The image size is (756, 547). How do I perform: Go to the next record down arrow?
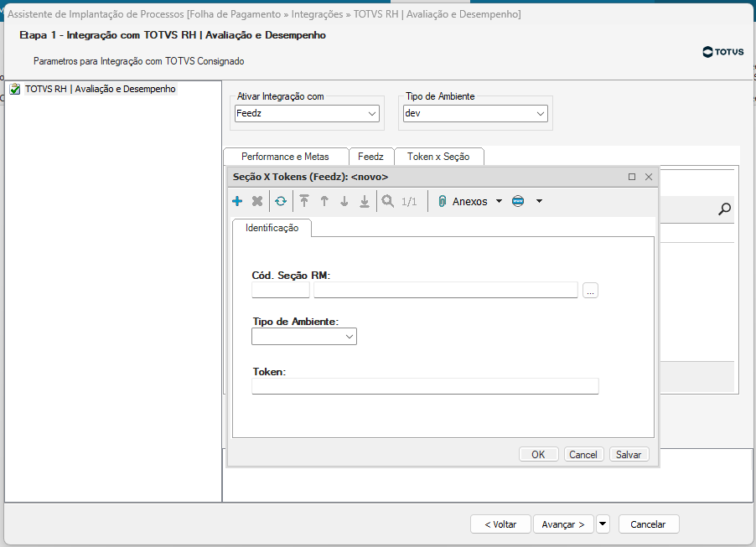(x=344, y=201)
